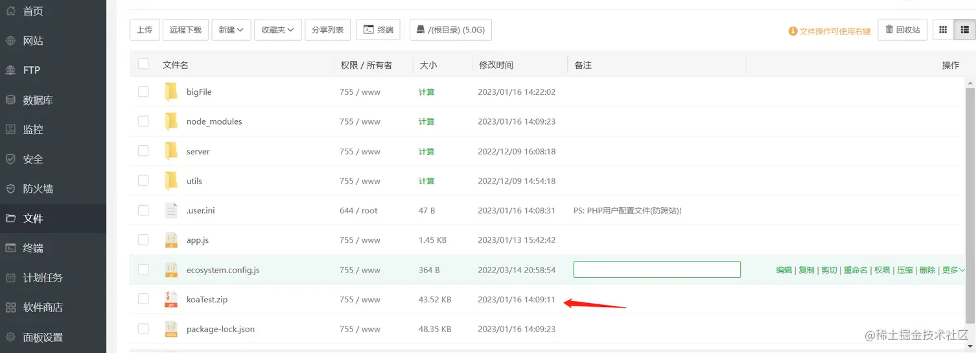The height and width of the screenshot is (353, 980).
Task: Toggle the select-all checkbox in header
Action: (x=143, y=64)
